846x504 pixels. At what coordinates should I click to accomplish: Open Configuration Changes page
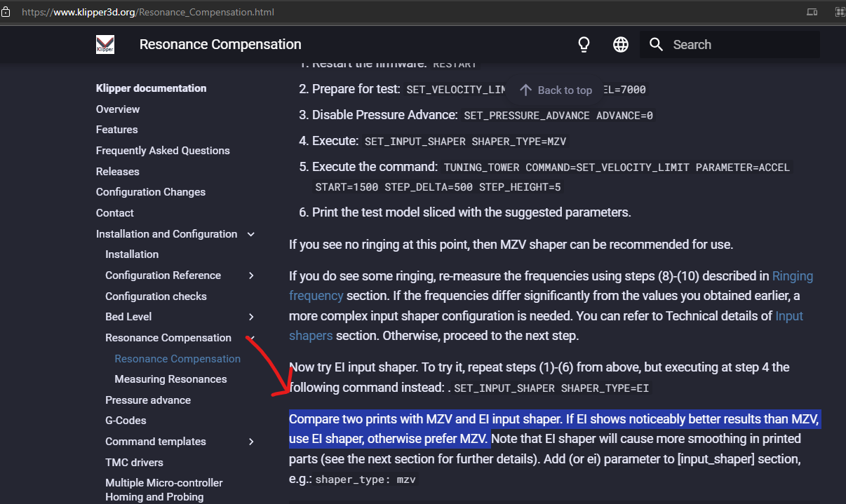tap(151, 192)
